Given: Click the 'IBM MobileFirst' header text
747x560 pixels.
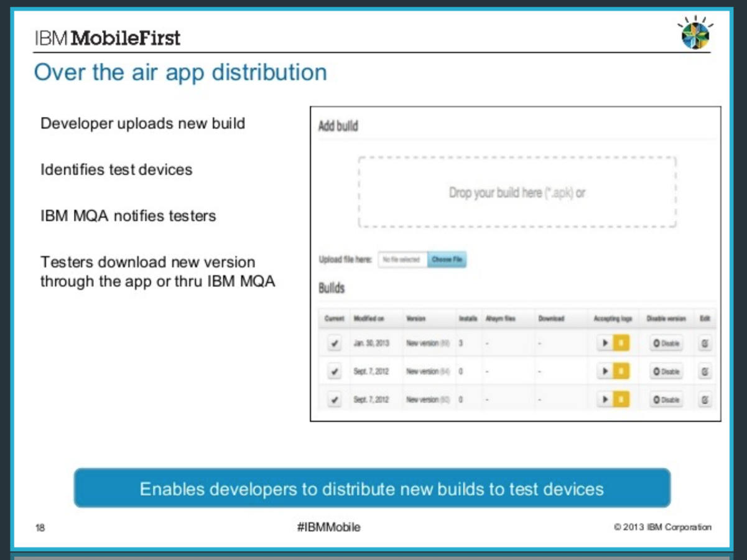Looking at the screenshot, I should click(x=108, y=38).
